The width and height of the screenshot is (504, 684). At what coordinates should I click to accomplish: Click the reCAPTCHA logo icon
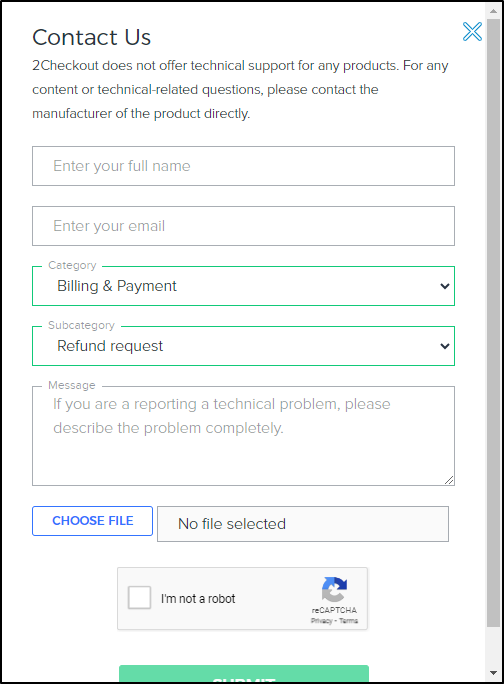pyautogui.click(x=334, y=589)
